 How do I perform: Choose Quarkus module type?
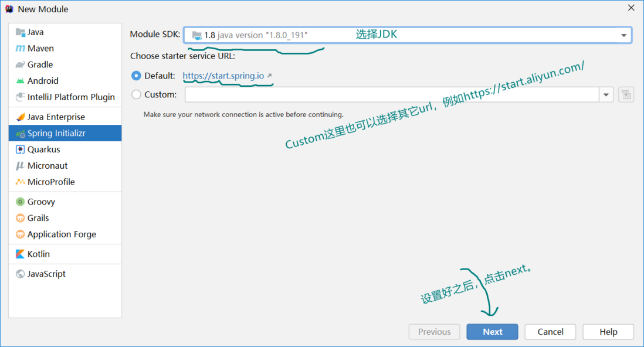65,149
